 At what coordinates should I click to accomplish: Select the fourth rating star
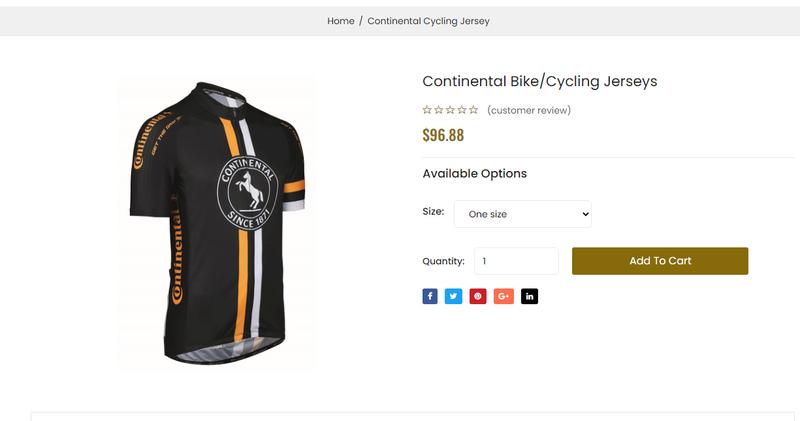coord(462,110)
